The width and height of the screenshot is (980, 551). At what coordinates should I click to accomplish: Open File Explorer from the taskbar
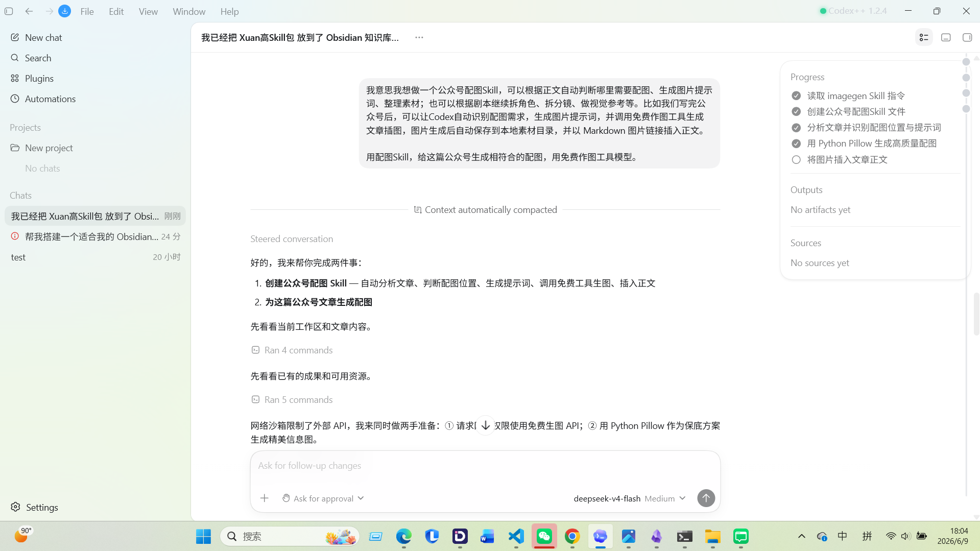(712, 536)
